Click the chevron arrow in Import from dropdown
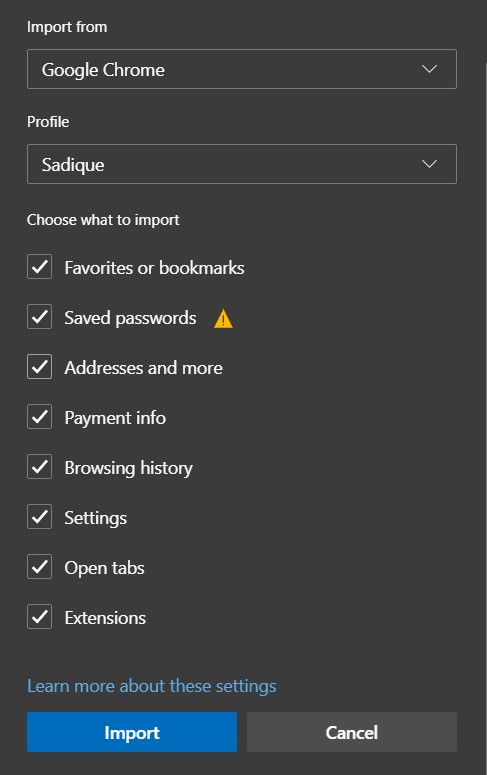 pyautogui.click(x=429, y=69)
